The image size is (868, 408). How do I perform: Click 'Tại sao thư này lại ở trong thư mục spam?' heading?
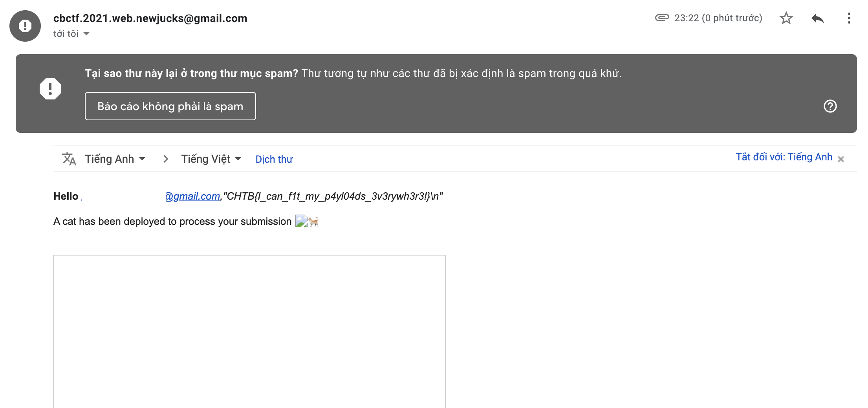click(x=192, y=74)
